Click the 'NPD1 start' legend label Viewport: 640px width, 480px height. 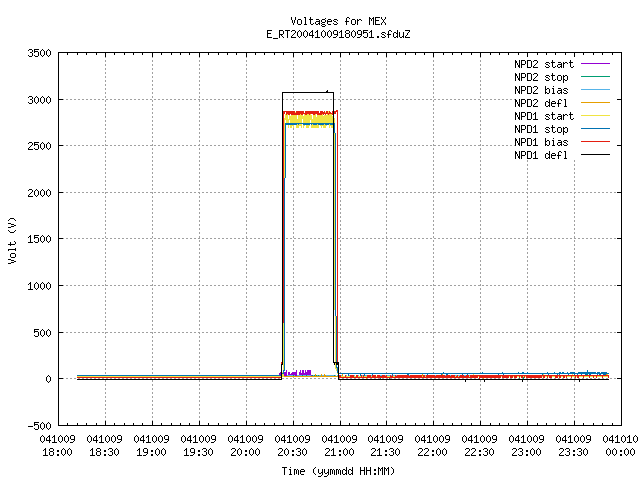pyautogui.click(x=544, y=116)
